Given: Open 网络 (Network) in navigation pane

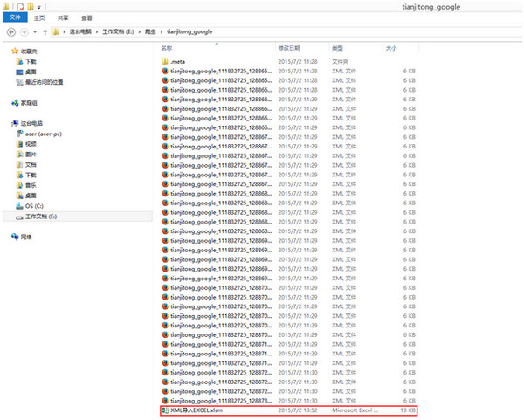Looking at the screenshot, I should pos(26,237).
